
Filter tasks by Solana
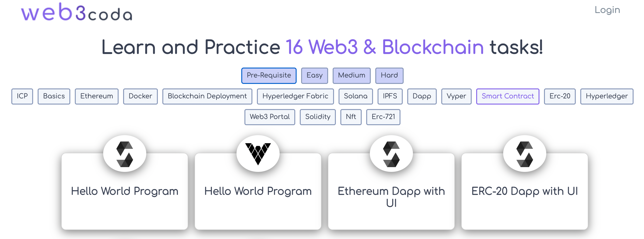point(356,96)
